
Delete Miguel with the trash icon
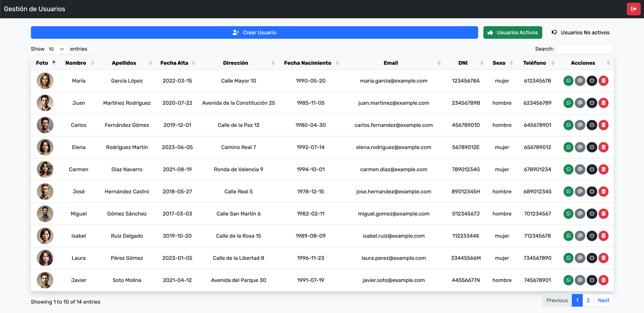[x=603, y=214]
